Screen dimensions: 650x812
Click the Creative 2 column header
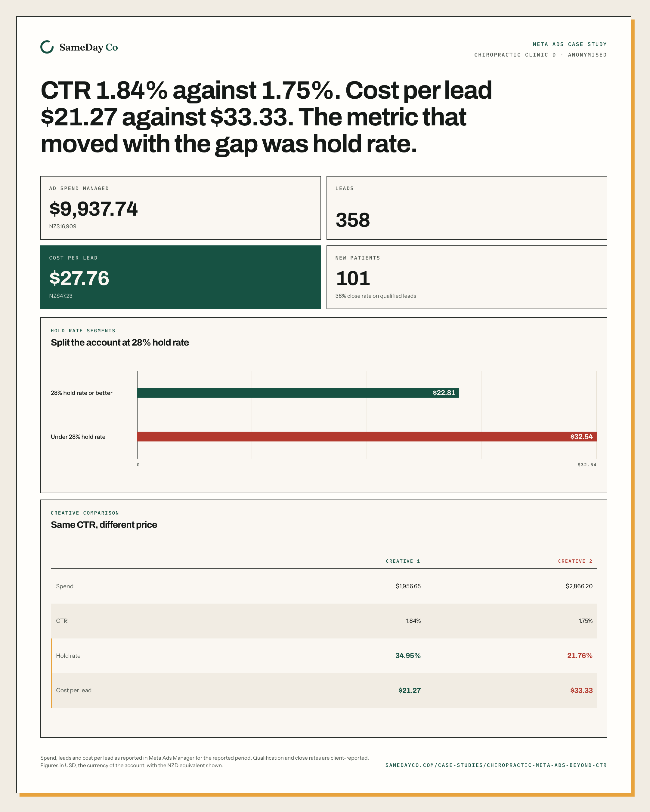[x=575, y=561]
